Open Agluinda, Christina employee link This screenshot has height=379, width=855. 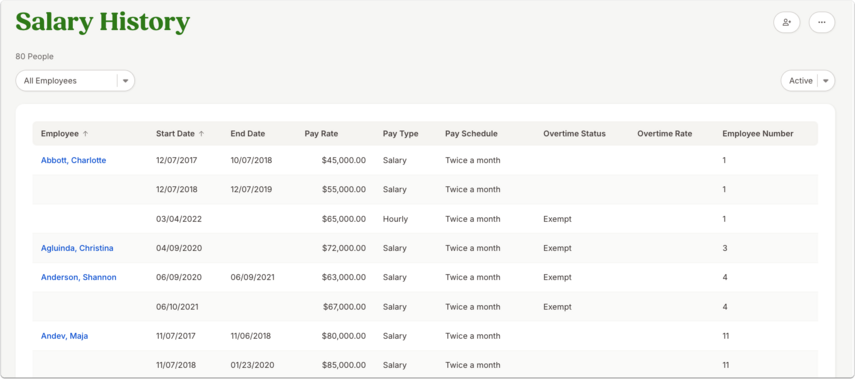click(x=77, y=248)
